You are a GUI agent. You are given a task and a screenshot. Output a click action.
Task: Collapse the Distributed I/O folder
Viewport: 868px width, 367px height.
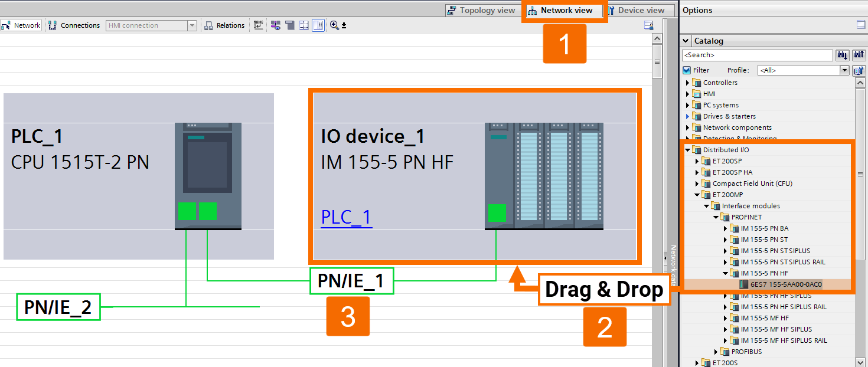click(688, 150)
